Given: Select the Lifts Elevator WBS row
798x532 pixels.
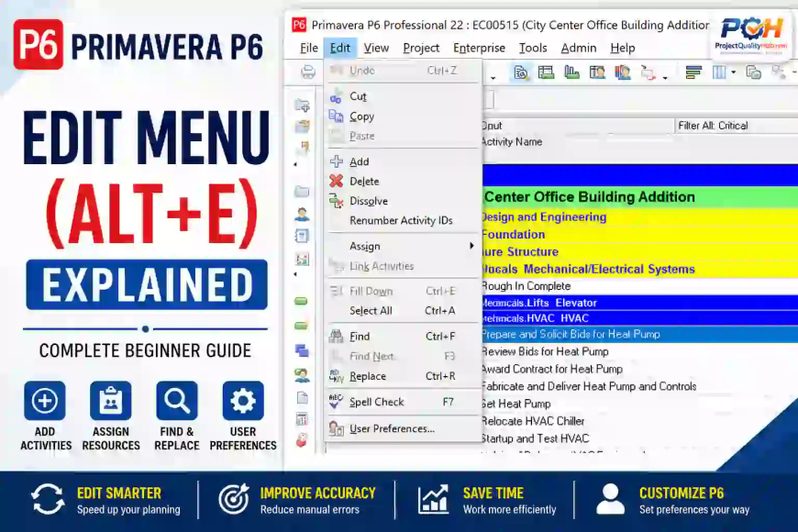Looking at the screenshot, I should click(x=639, y=303).
